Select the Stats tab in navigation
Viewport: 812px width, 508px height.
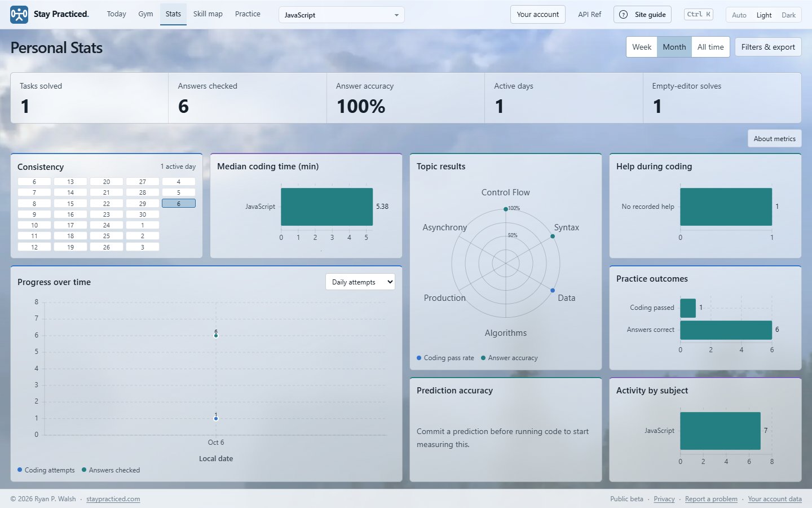pos(173,14)
